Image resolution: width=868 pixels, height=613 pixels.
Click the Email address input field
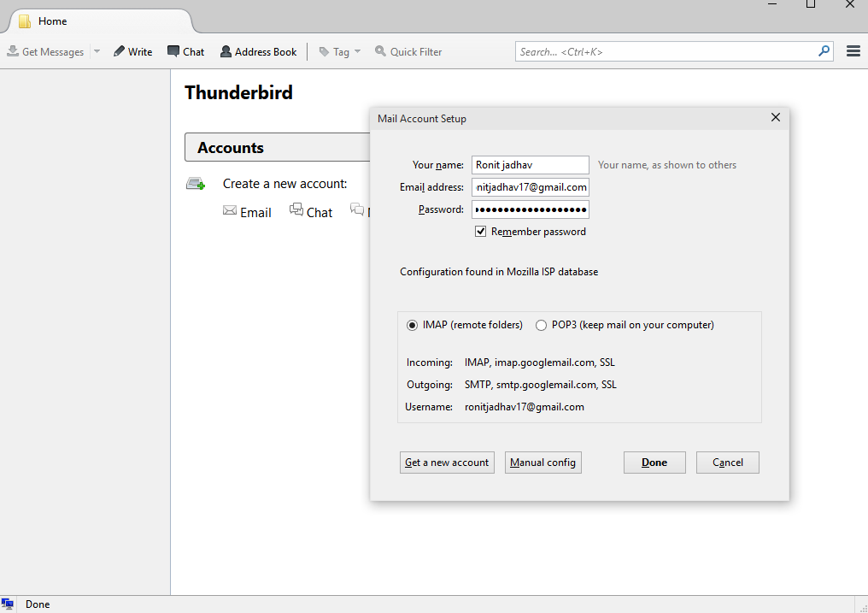(531, 187)
